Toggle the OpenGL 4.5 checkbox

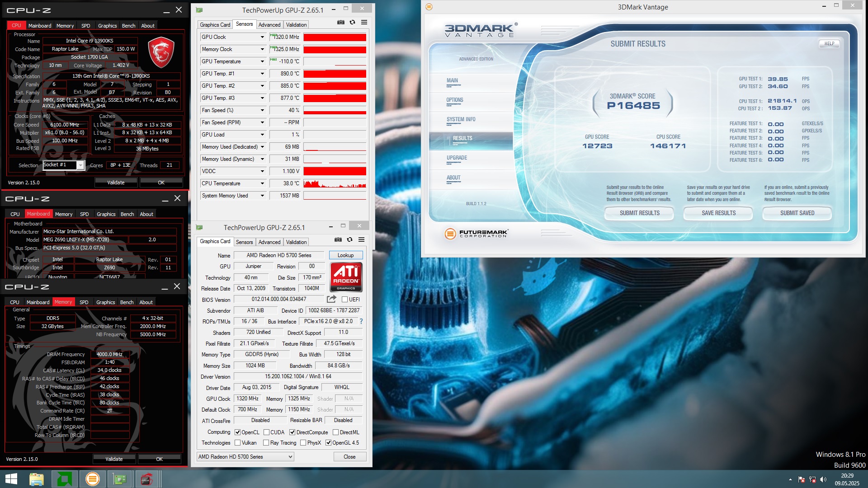pyautogui.click(x=328, y=443)
